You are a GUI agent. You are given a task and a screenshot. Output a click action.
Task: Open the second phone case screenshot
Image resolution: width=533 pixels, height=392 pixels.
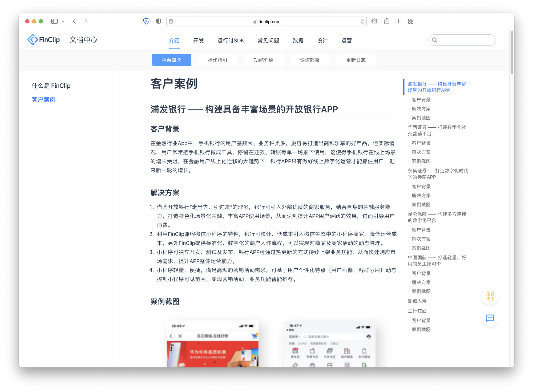330,344
